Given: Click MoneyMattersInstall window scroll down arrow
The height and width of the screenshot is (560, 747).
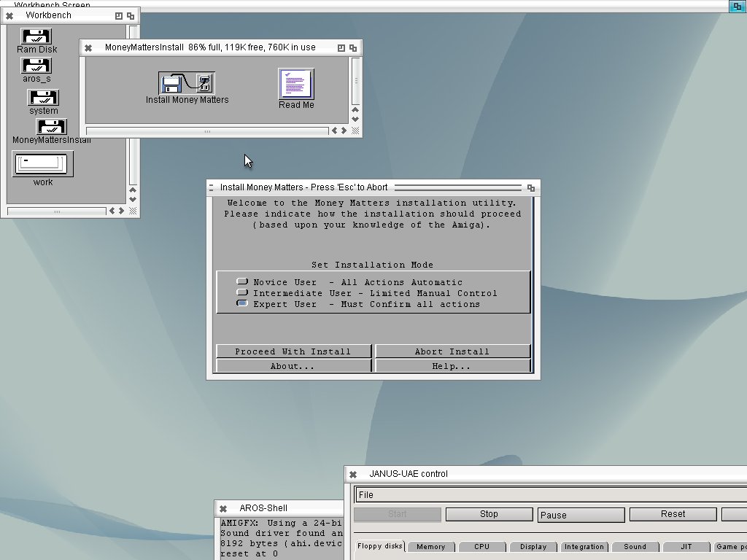Looking at the screenshot, I should pos(355,120).
